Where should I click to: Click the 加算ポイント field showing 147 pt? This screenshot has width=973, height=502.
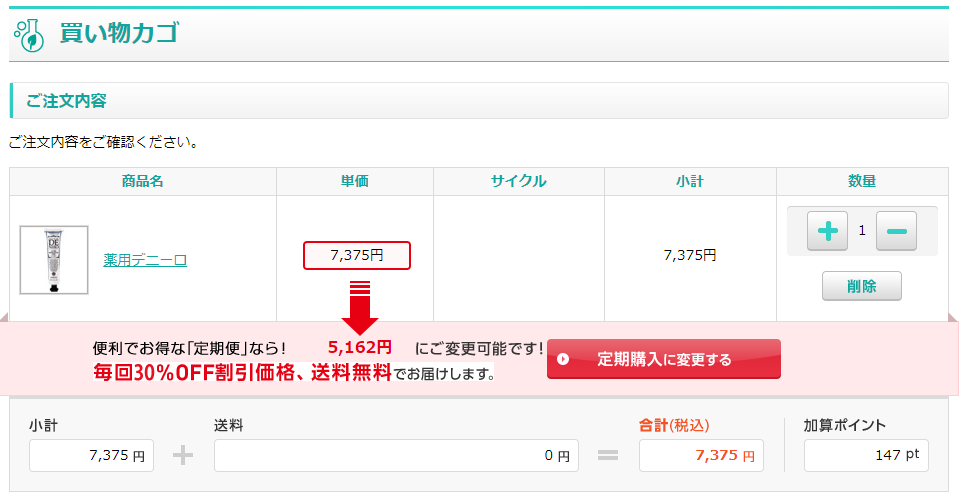[866, 455]
